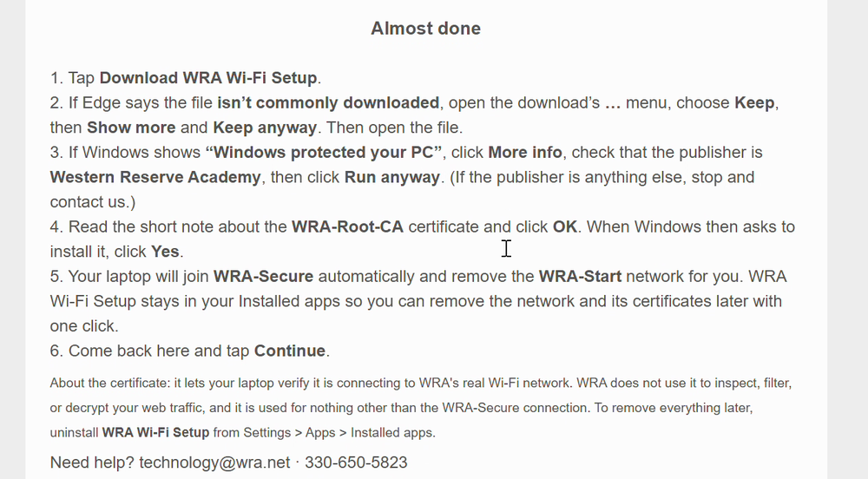Click 'one click.' text in step 5
This screenshot has width=868, height=479.
click(x=84, y=326)
